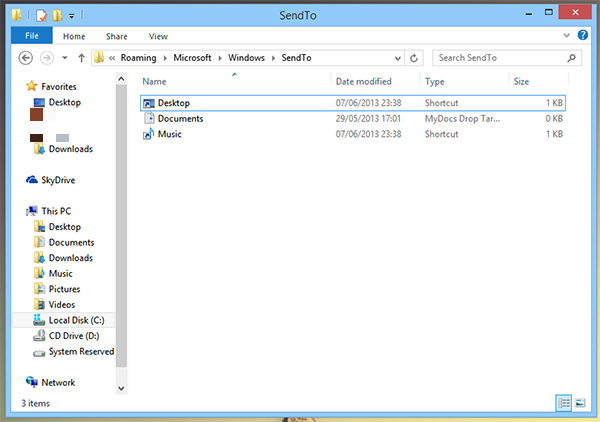The height and width of the screenshot is (422, 600).
Task: Open the ribbon Help question mark icon
Action: 584,36
